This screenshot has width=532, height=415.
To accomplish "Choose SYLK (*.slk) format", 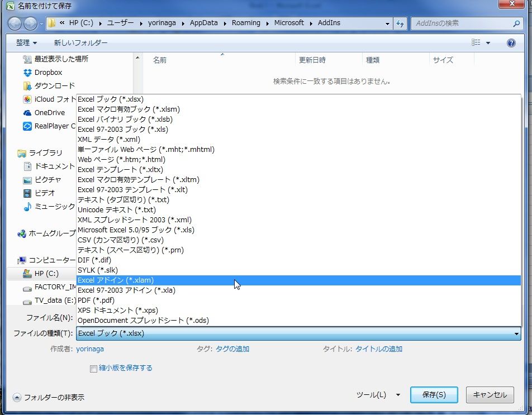I will 298,270.
